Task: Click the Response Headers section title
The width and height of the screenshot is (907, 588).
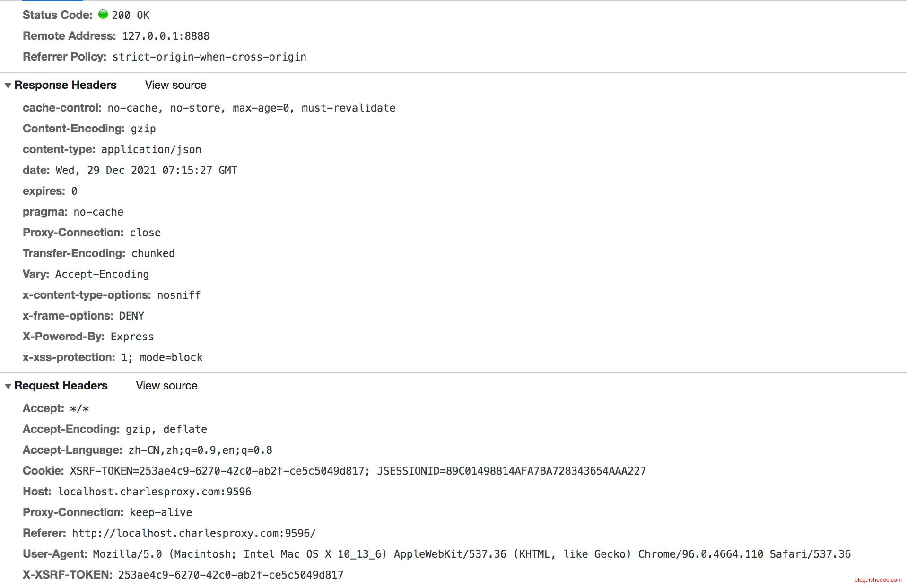Action: 65,85
